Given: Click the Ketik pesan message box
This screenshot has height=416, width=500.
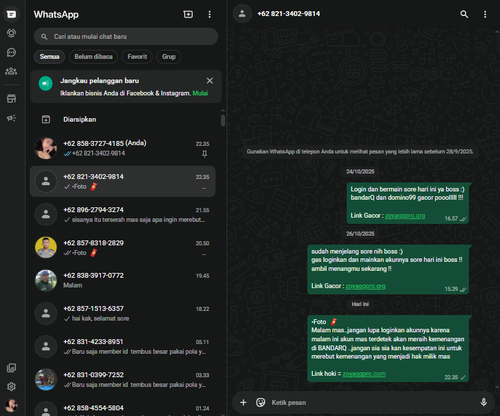Looking at the screenshot, I should (x=372, y=402).
